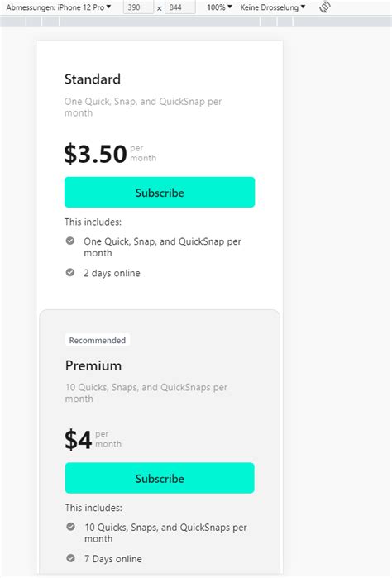
Task: Expand the Keine Drosselung throttling dropdown
Action: [x=273, y=7]
